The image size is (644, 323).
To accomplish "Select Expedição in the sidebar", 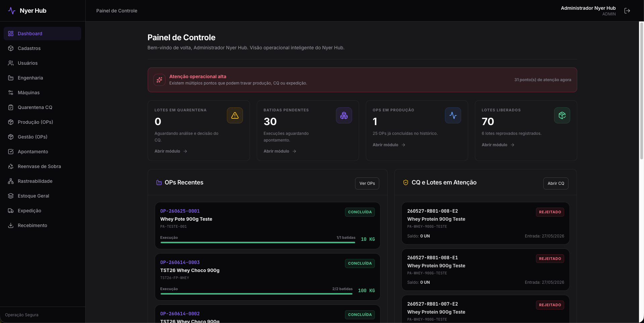I will tap(42, 211).
